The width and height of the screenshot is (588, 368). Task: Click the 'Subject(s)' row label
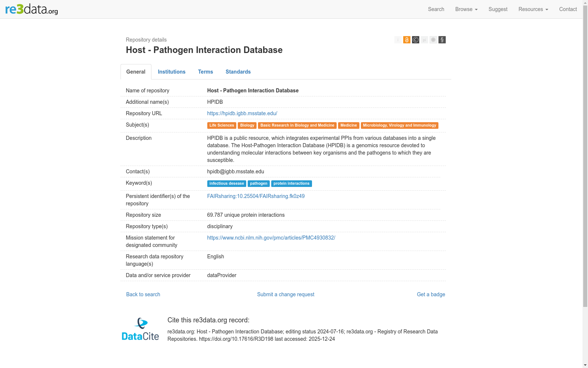tap(137, 125)
